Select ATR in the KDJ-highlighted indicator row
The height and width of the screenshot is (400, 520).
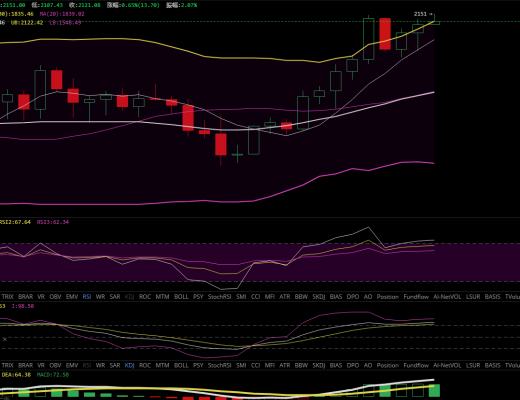[285, 365]
